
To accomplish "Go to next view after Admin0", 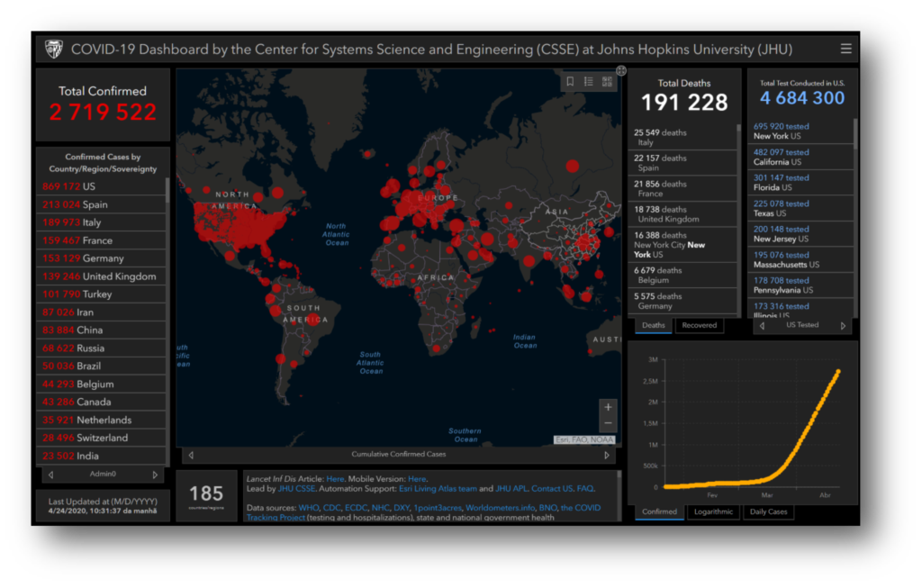I will 155,475.
